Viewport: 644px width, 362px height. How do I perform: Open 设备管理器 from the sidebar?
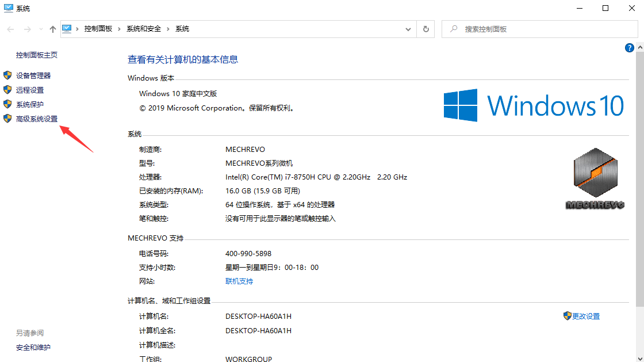point(33,75)
